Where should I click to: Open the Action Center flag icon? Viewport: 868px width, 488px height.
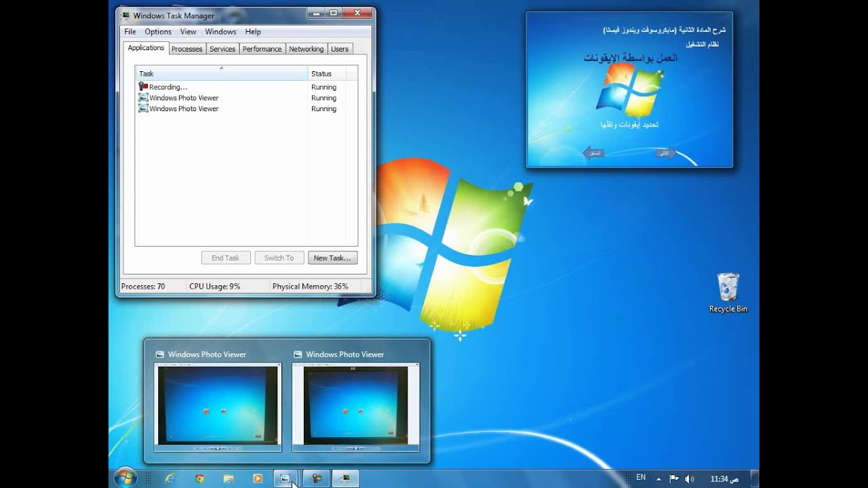pyautogui.click(x=674, y=479)
